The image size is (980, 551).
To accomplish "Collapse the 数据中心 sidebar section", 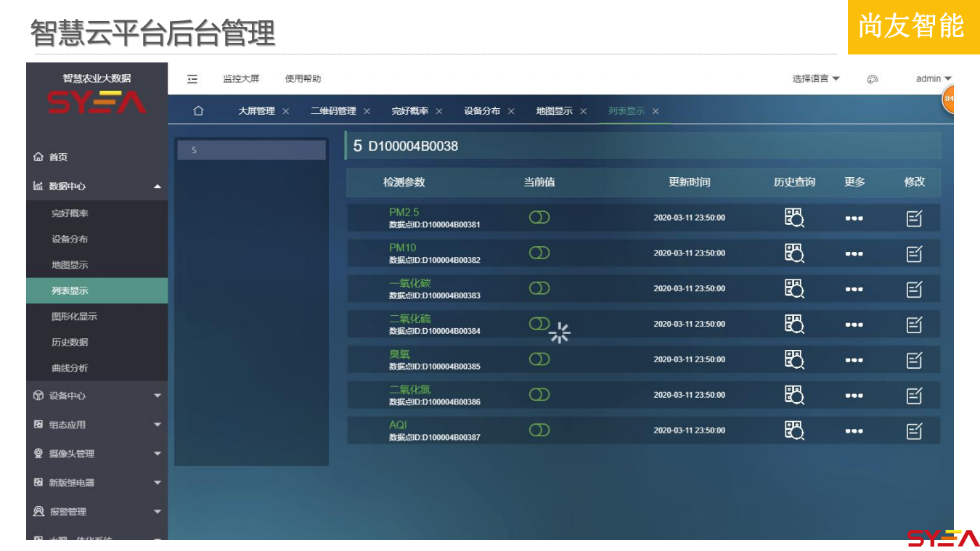I will point(97,187).
